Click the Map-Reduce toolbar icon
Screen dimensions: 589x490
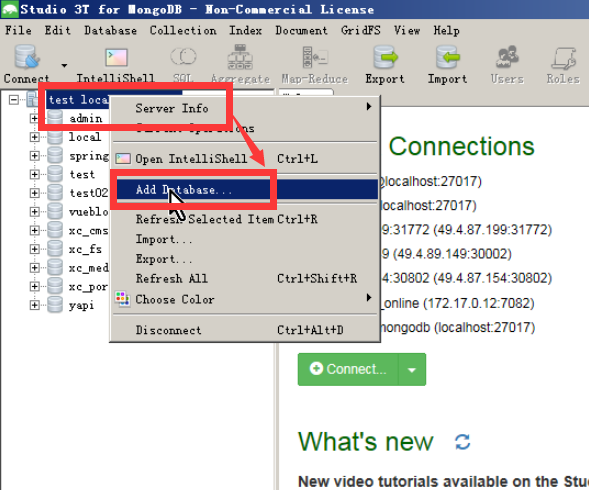point(315,57)
